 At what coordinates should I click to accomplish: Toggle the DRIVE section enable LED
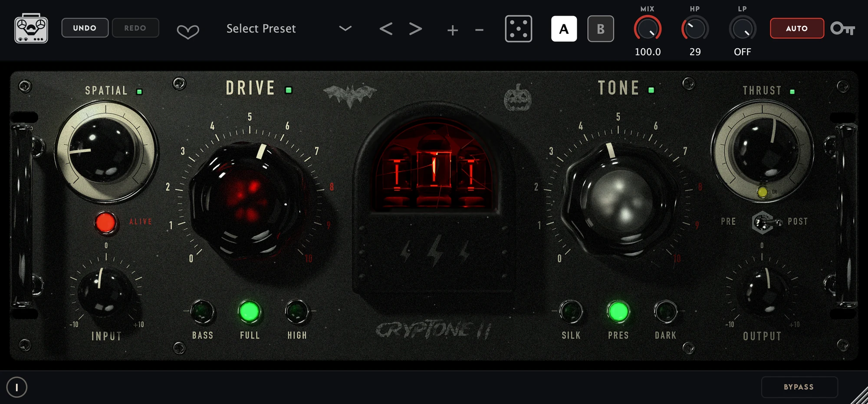tap(289, 90)
